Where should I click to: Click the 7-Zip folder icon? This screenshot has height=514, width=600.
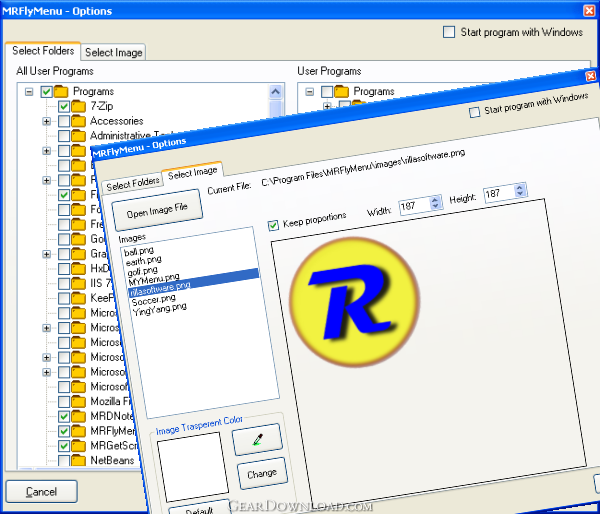pyautogui.click(x=78, y=106)
